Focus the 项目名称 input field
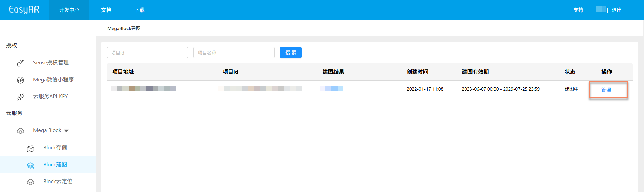 pyautogui.click(x=234, y=52)
